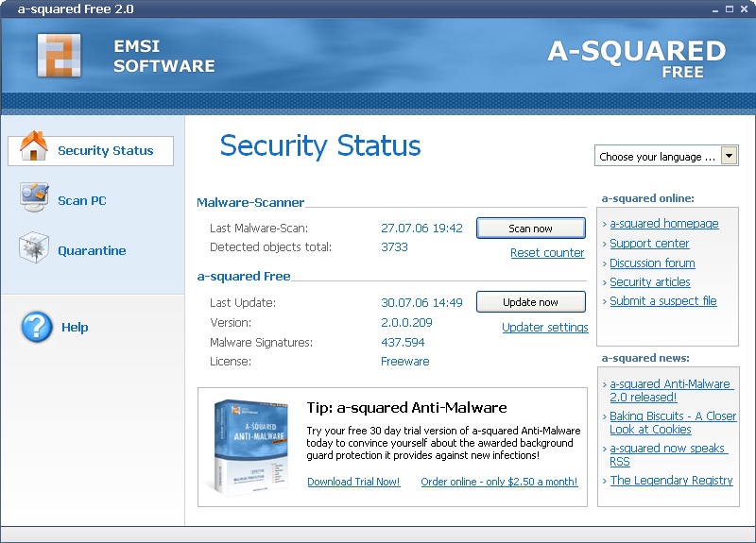Click the Update now button
This screenshot has width=756, height=543.
click(531, 302)
